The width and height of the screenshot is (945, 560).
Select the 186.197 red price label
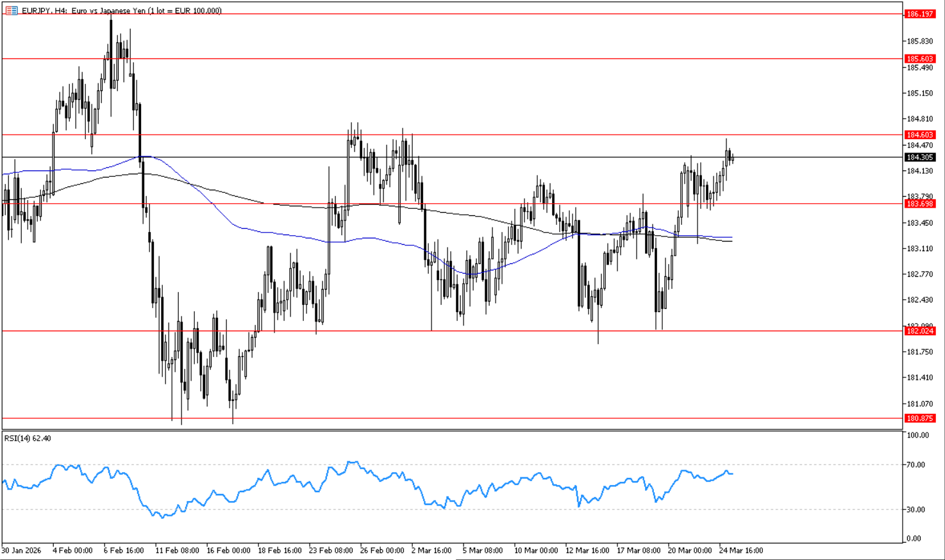click(919, 14)
